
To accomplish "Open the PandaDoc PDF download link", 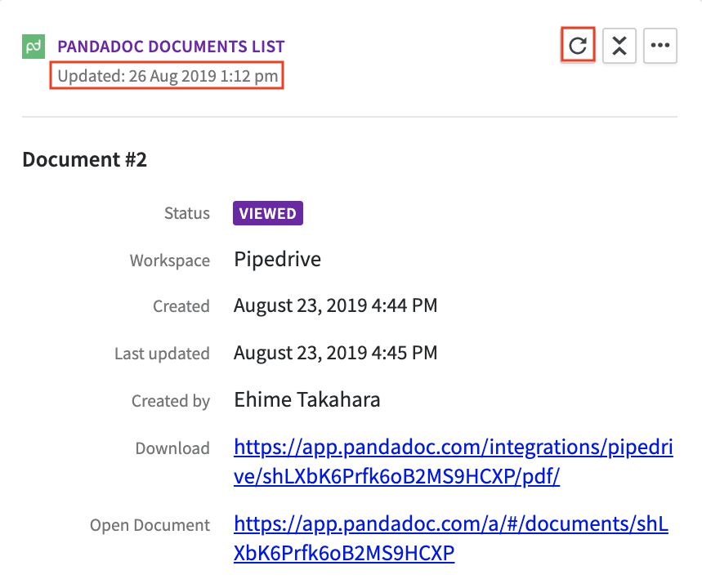I will point(453,462).
